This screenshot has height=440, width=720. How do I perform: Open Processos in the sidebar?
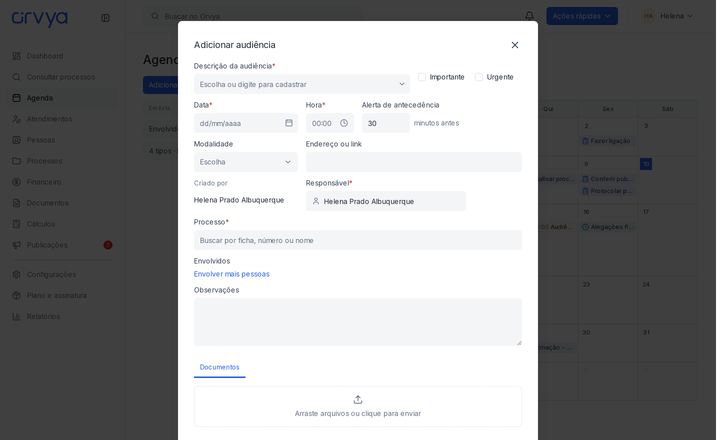[62, 161]
